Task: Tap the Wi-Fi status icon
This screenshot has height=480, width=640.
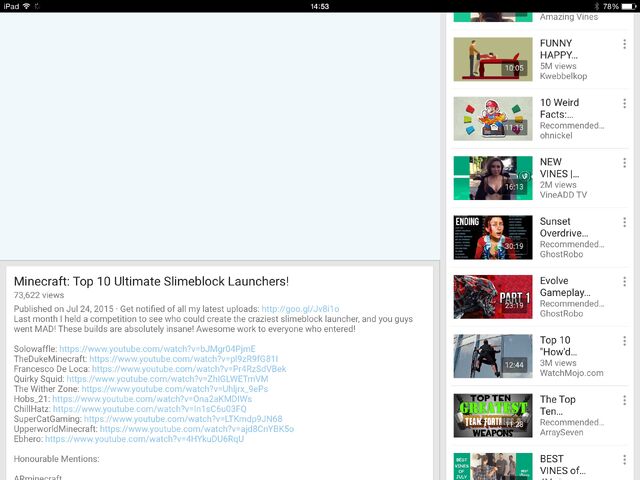Action: point(27,6)
